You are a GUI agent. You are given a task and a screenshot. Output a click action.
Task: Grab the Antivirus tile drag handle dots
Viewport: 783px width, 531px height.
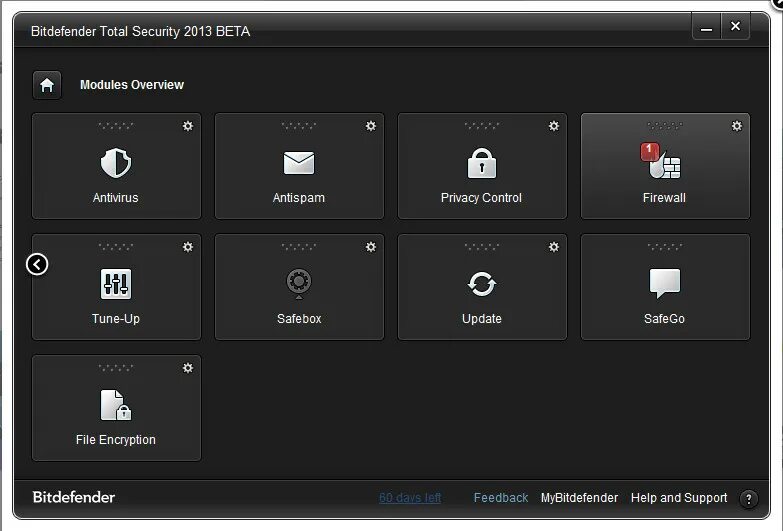click(x=116, y=126)
